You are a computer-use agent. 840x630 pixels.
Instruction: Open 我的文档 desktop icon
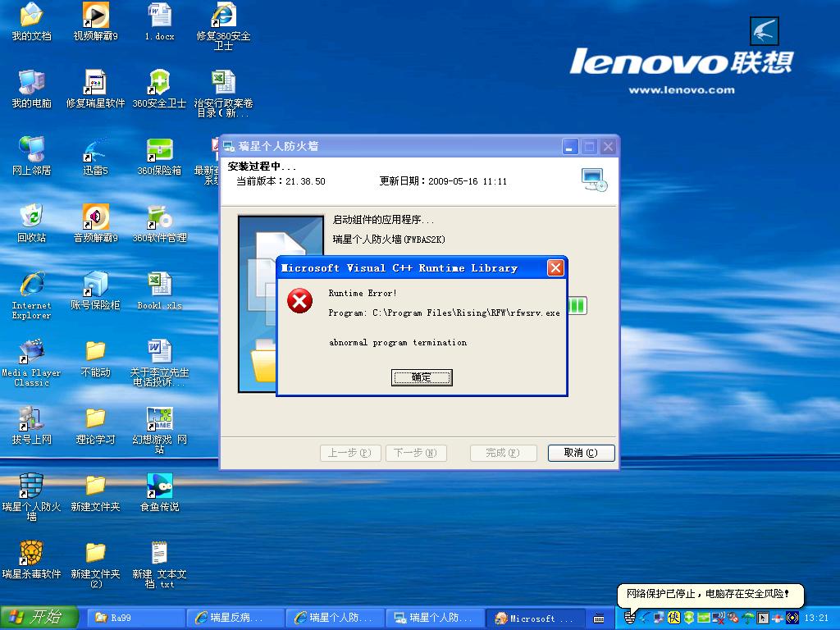click(32, 21)
